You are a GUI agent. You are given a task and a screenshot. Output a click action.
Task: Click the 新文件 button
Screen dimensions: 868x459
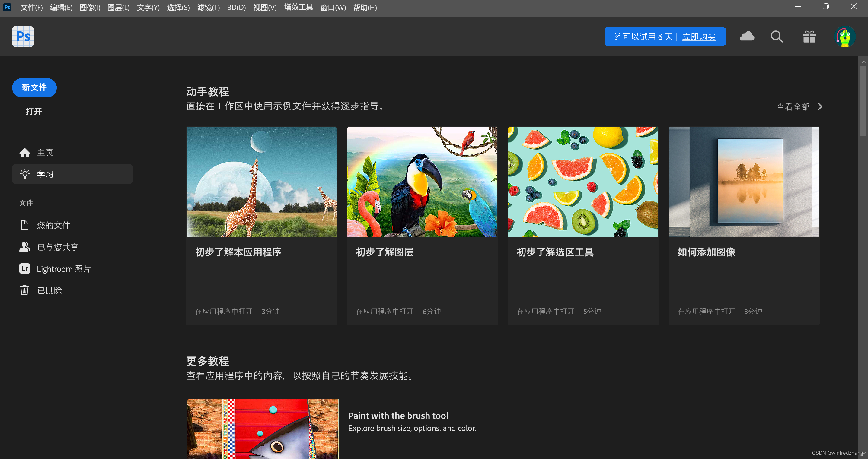[34, 87]
